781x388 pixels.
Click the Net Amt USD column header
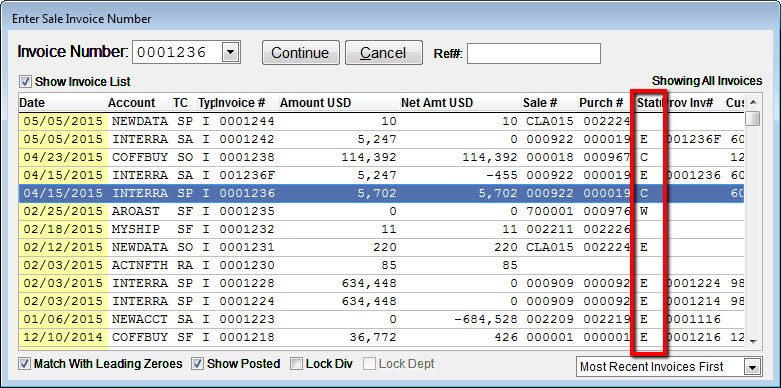pos(460,103)
